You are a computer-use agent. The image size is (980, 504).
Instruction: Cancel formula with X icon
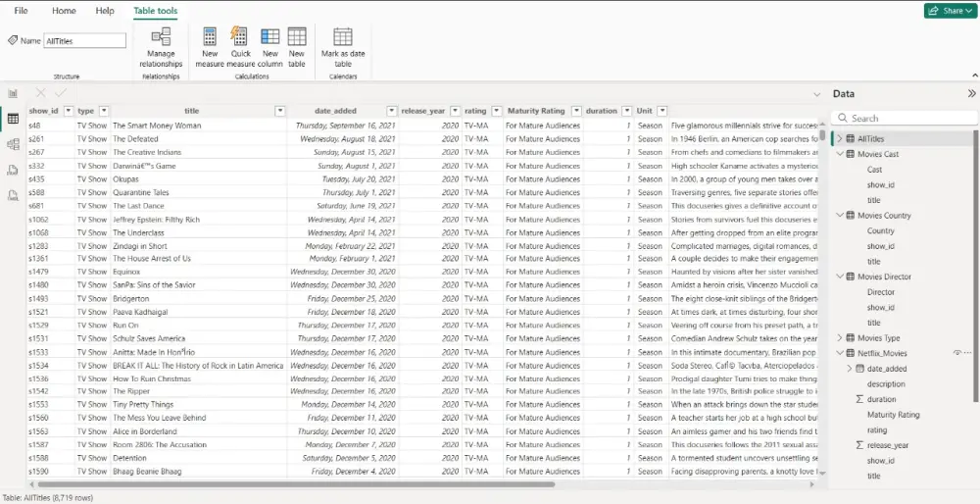coord(40,93)
